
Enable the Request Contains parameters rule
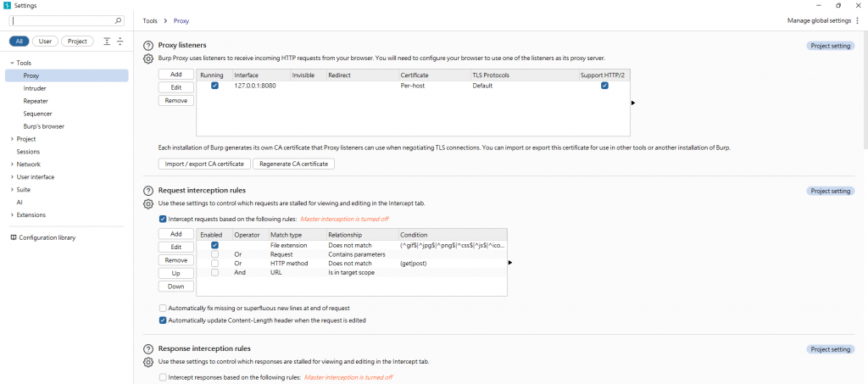click(x=214, y=254)
